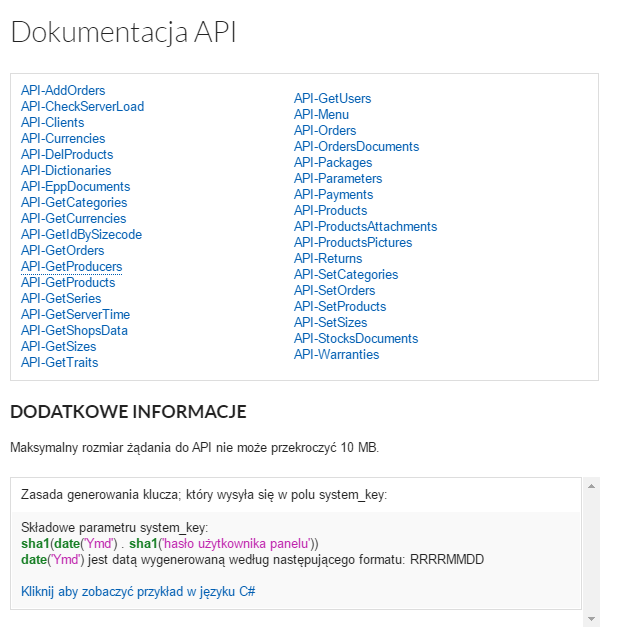
Task: Go to the API-Clients page
Action: [x=52, y=123]
